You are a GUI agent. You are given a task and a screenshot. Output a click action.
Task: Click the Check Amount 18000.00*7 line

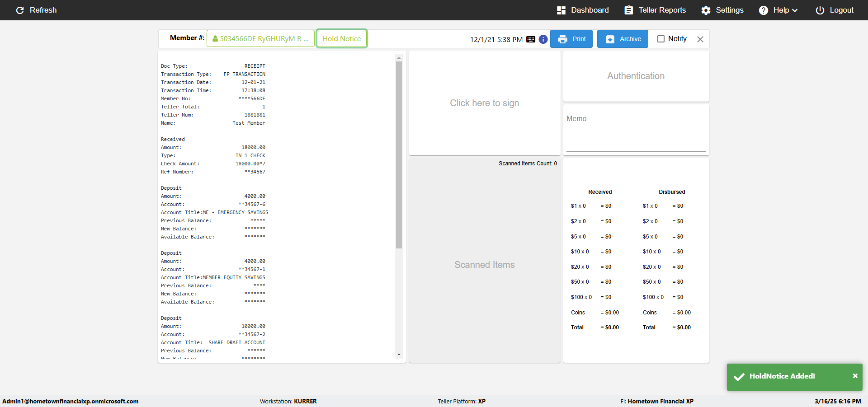213,164
